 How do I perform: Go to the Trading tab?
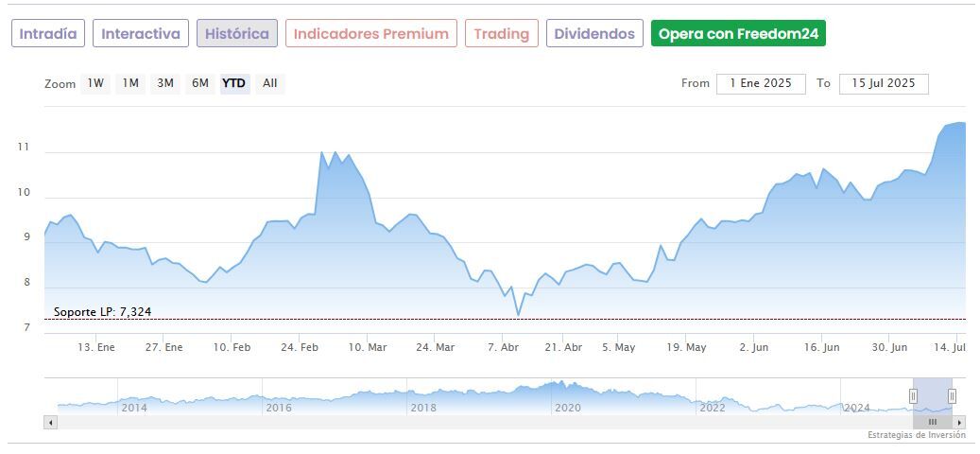pyautogui.click(x=502, y=34)
